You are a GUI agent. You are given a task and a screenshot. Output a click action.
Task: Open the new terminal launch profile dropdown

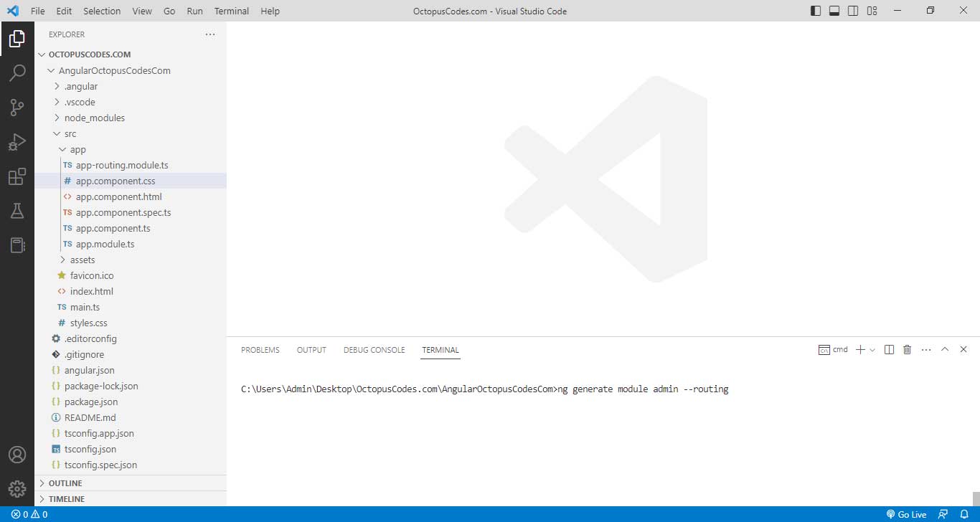click(872, 350)
